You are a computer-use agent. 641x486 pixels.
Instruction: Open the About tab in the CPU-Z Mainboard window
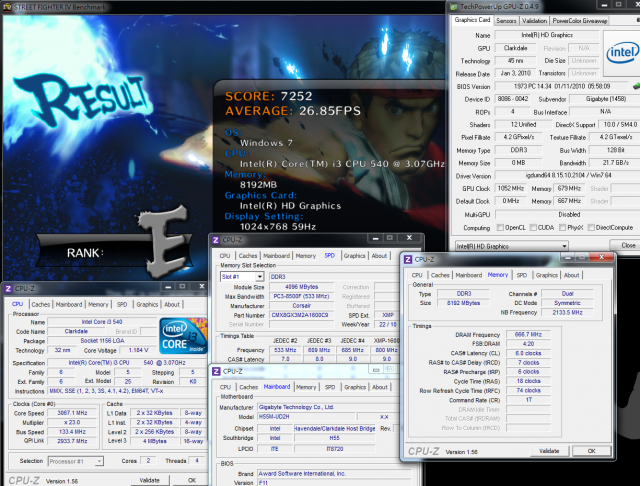[x=379, y=387]
